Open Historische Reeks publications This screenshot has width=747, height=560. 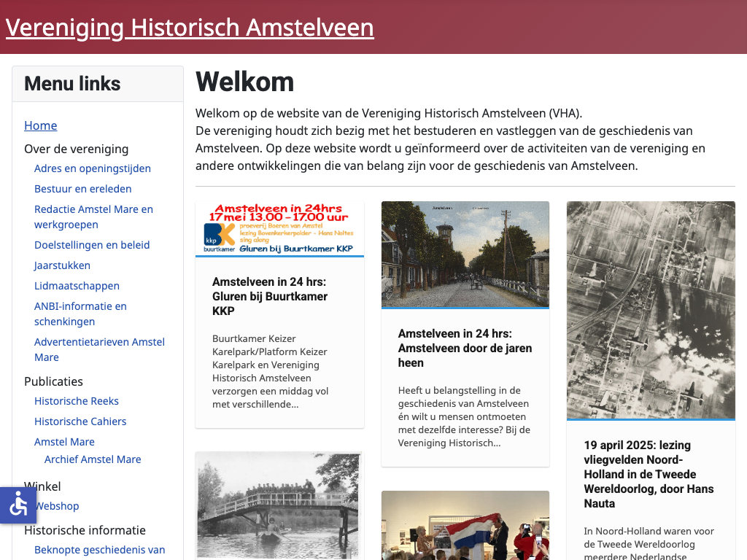[x=77, y=401]
